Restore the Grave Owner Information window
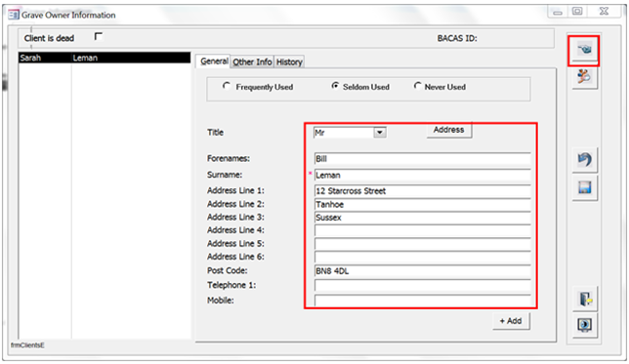This screenshot has height=364, width=629. click(x=577, y=12)
